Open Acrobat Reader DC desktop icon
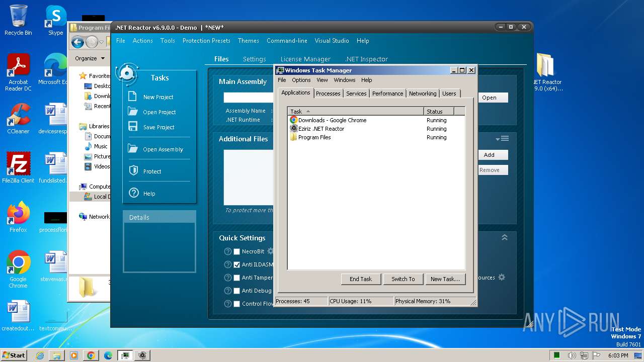Image resolution: width=644 pixels, height=362 pixels. click(x=18, y=72)
